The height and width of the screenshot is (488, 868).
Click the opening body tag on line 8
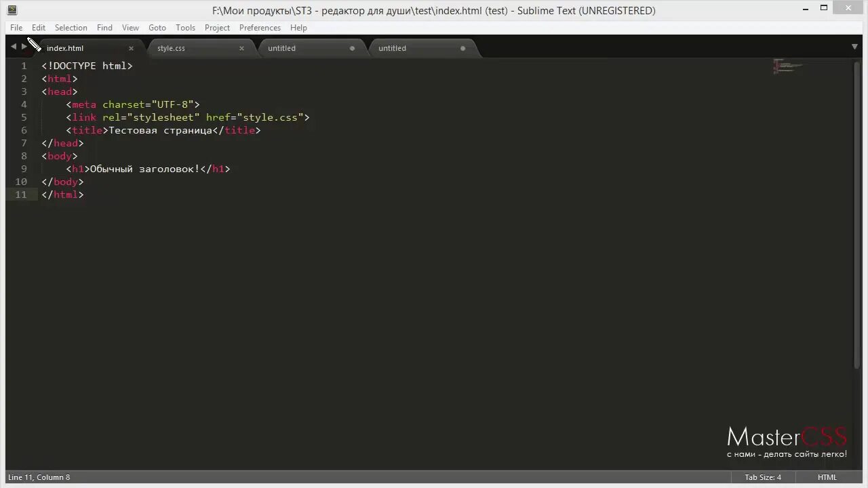60,156
